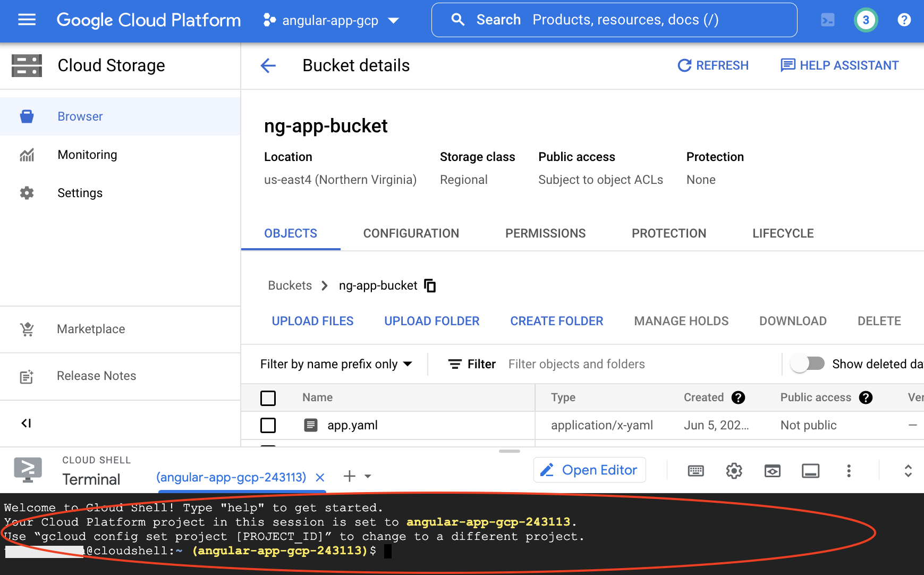The height and width of the screenshot is (575, 924).
Task: Select Browser in the sidebar
Action: pyautogui.click(x=120, y=116)
